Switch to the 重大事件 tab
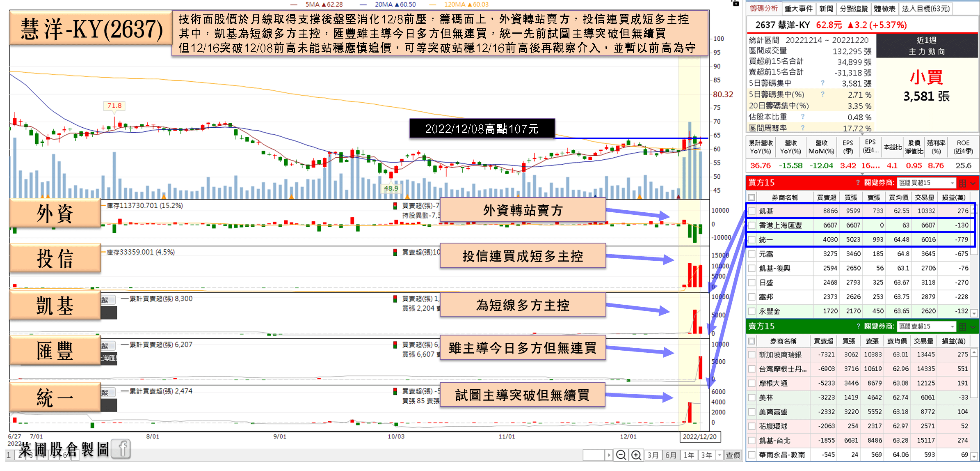Image resolution: width=980 pixels, height=471 pixels. coord(798,9)
